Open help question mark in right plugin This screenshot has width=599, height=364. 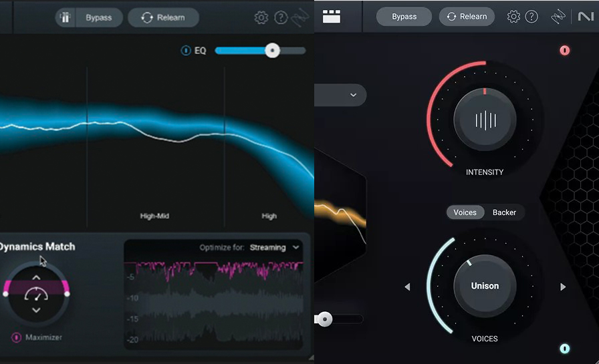pyautogui.click(x=531, y=17)
